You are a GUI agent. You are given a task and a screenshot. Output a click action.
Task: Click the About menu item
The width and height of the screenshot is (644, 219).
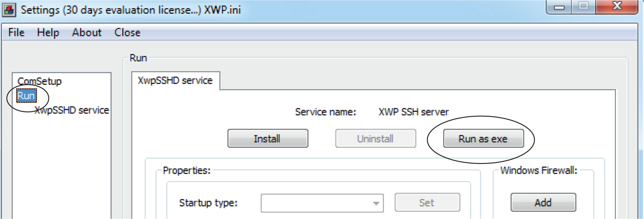(87, 32)
